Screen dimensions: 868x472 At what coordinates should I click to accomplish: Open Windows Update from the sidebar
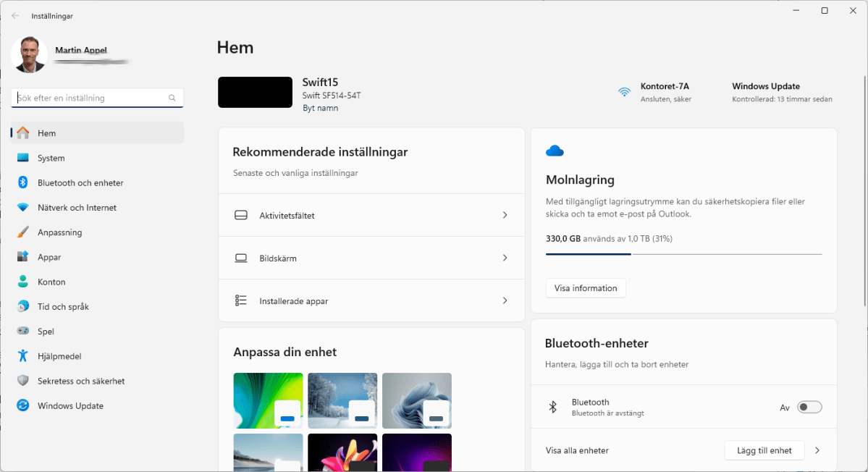pos(22,405)
